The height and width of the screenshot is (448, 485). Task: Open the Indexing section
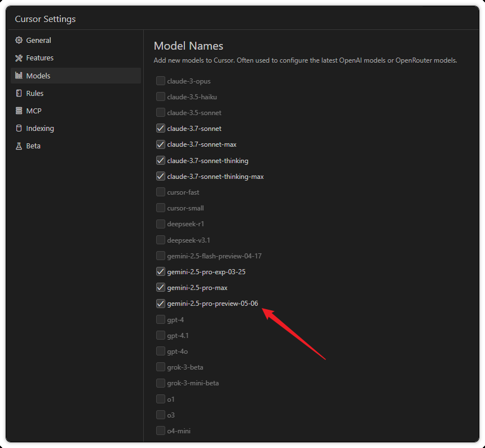(76, 129)
